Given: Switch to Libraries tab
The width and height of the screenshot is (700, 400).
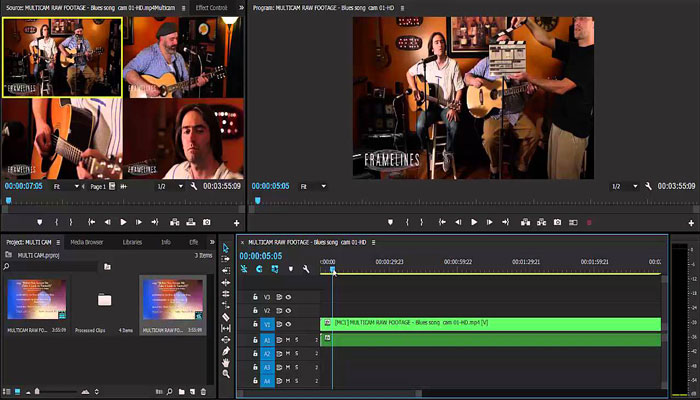Looking at the screenshot, I should pos(132,242).
